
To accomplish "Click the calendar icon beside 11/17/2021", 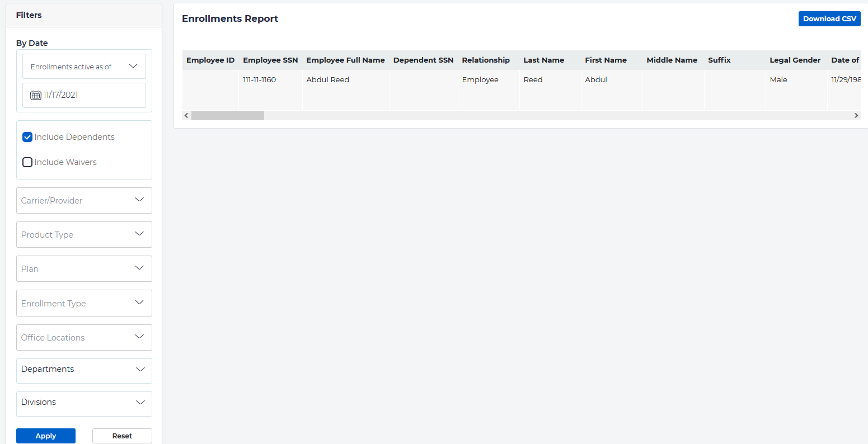I will tap(35, 95).
